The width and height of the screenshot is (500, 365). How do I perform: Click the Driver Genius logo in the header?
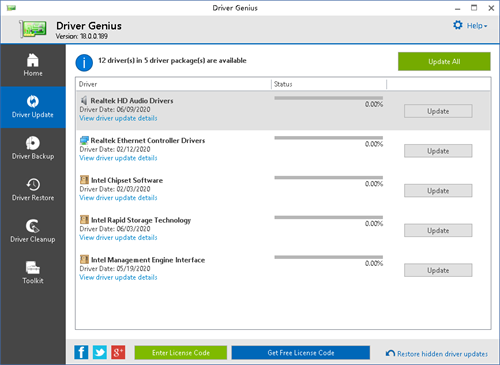(x=33, y=29)
